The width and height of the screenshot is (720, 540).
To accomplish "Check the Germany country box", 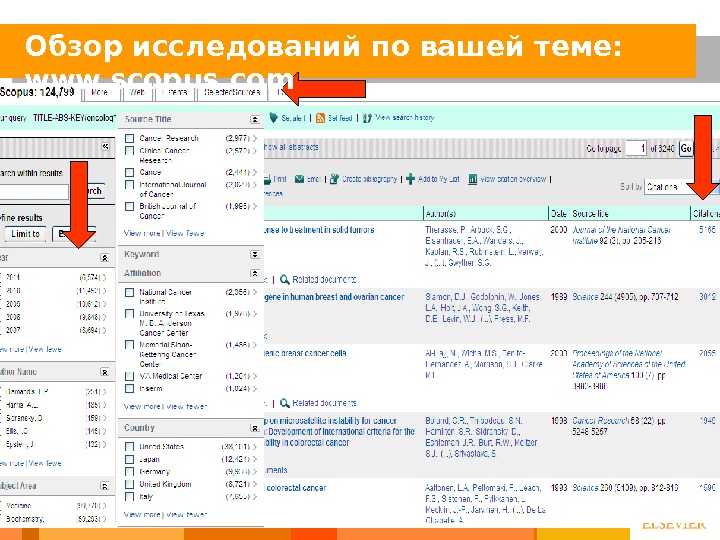I will click(x=129, y=472).
